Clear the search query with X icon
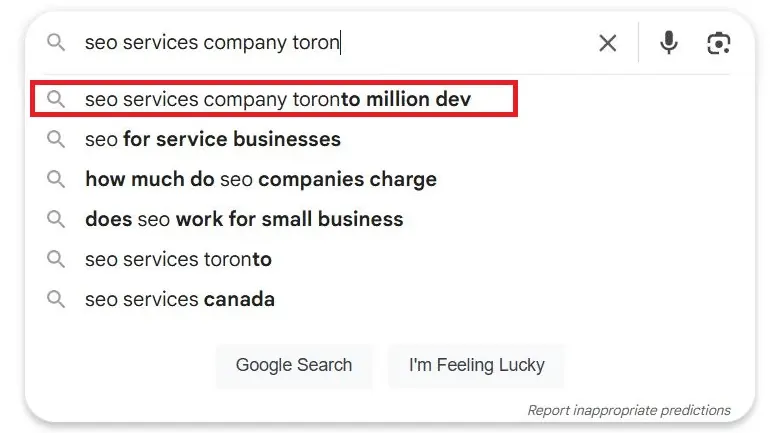This screenshot has height=433, width=780. coord(607,43)
